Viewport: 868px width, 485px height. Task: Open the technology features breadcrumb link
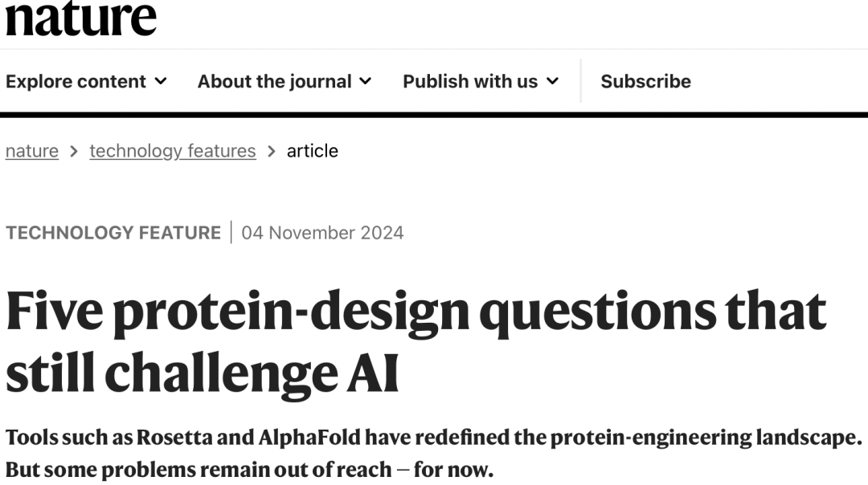[x=173, y=151]
